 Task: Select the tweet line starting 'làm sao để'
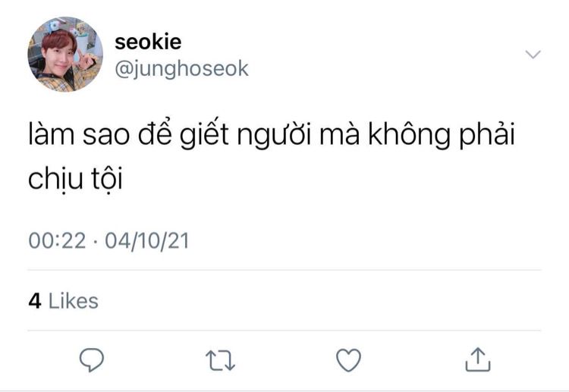tap(272, 135)
